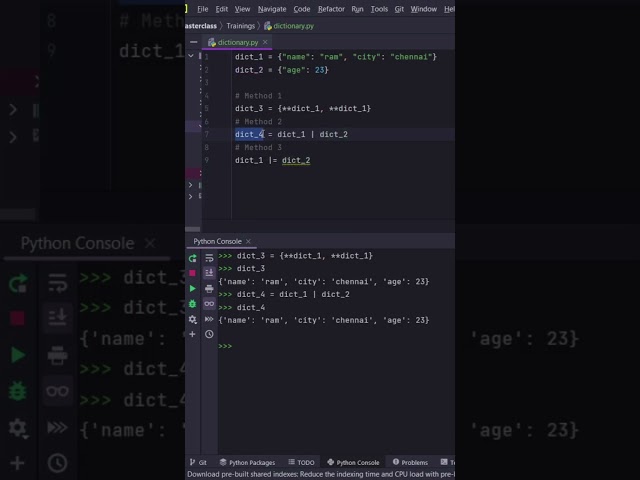Close the dictionary.py editor tab
Viewport: 640px width, 480px height.
(x=265, y=42)
